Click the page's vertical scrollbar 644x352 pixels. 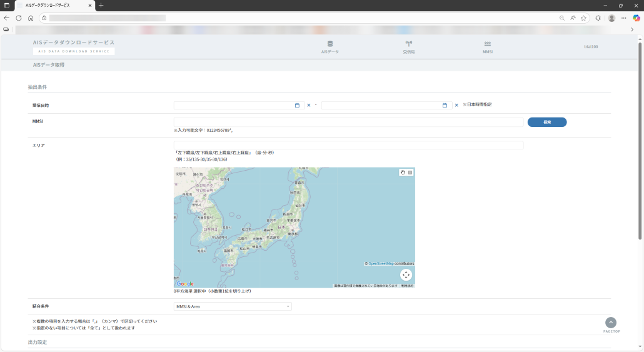[x=640, y=141]
